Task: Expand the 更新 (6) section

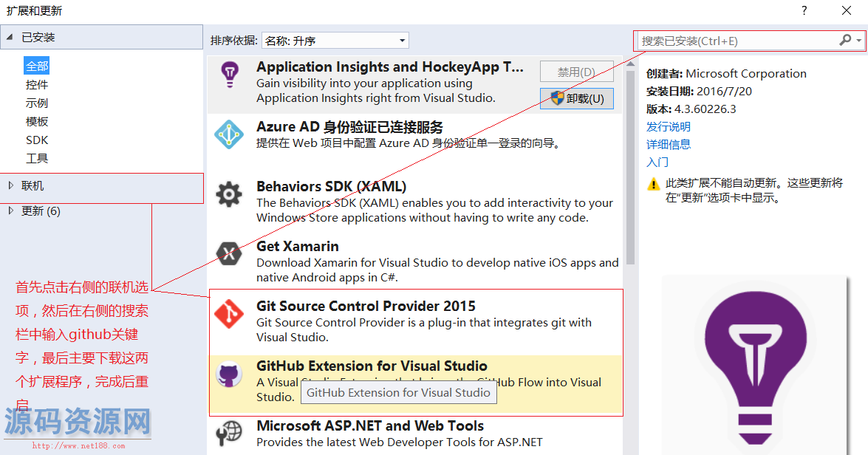Action: (10, 211)
